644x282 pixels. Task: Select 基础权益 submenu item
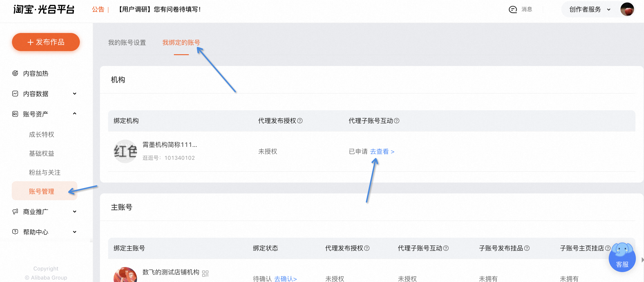pyautogui.click(x=42, y=153)
